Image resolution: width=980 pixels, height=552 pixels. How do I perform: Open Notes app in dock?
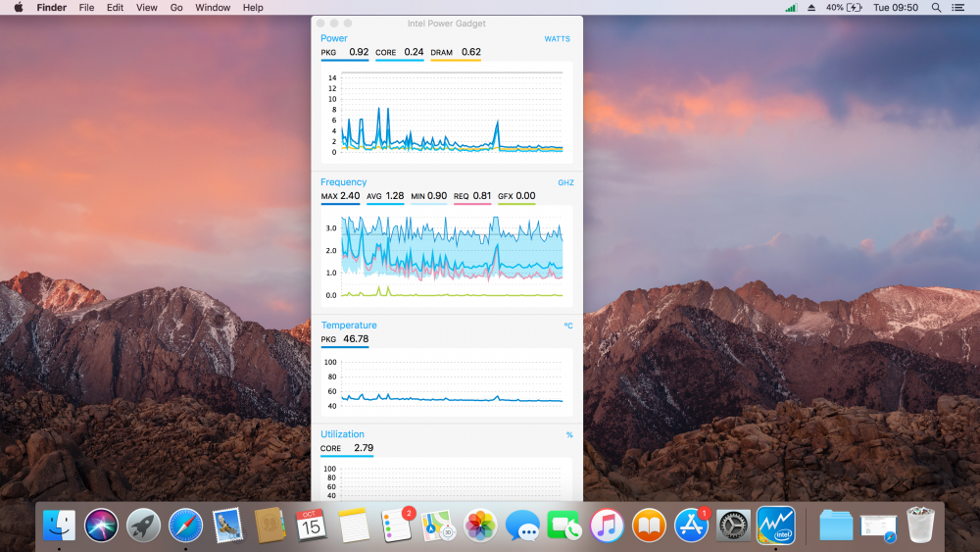pyautogui.click(x=354, y=526)
